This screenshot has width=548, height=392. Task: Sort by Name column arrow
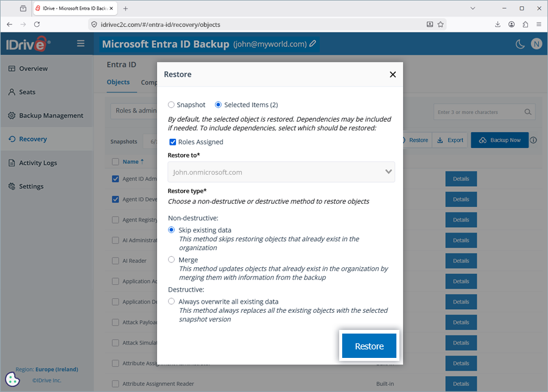[142, 161]
